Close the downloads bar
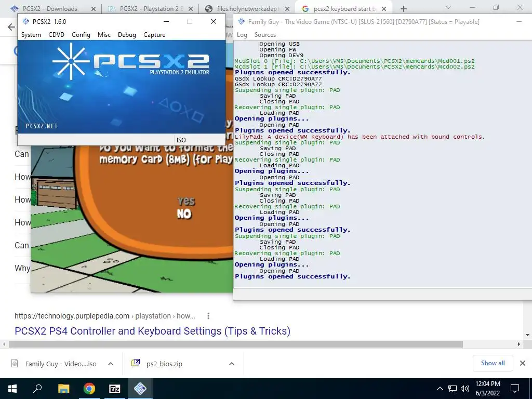532x399 pixels. point(523,363)
